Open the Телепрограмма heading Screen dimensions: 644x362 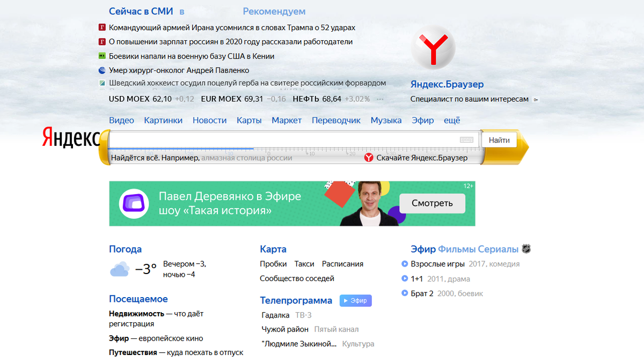[296, 300]
